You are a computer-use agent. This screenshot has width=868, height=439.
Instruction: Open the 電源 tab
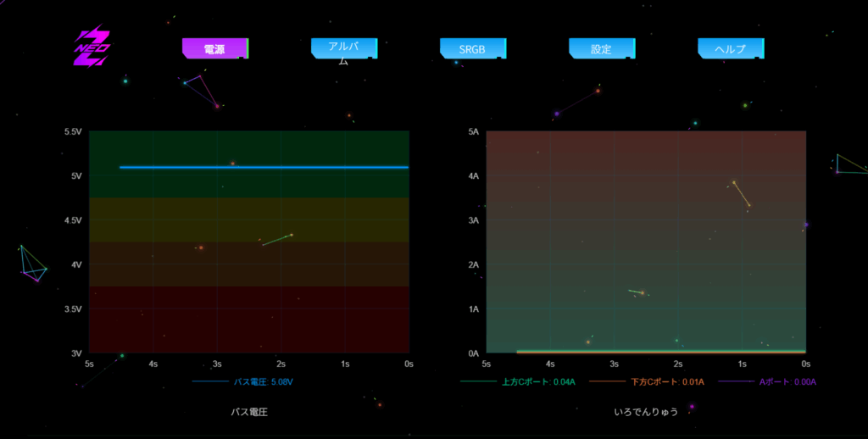tap(215, 48)
